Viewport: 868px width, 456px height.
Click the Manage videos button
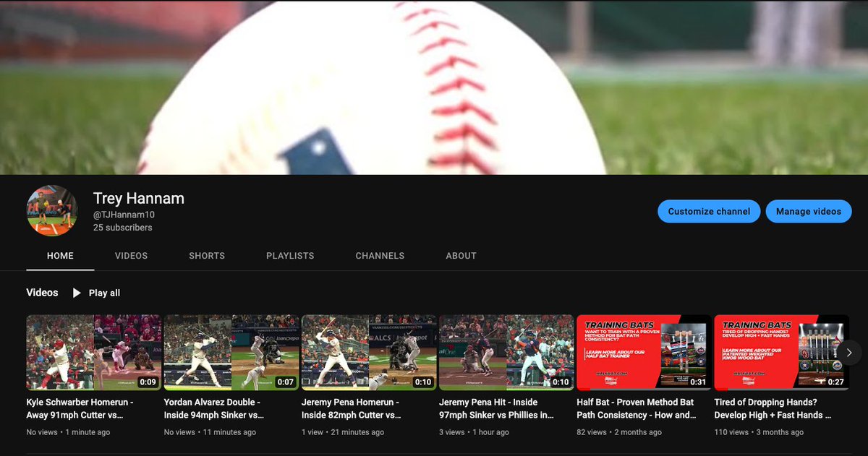coord(809,211)
